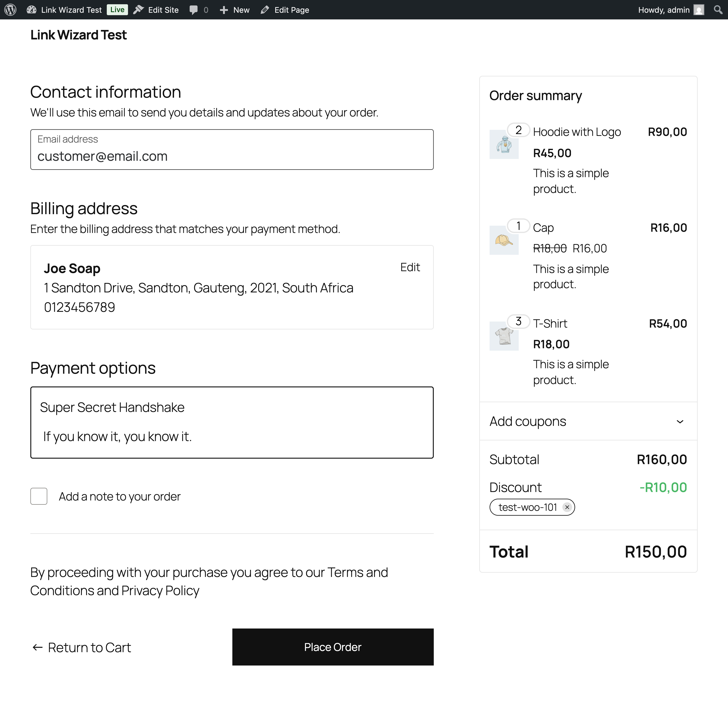Open the Edit Site menu item

(156, 10)
